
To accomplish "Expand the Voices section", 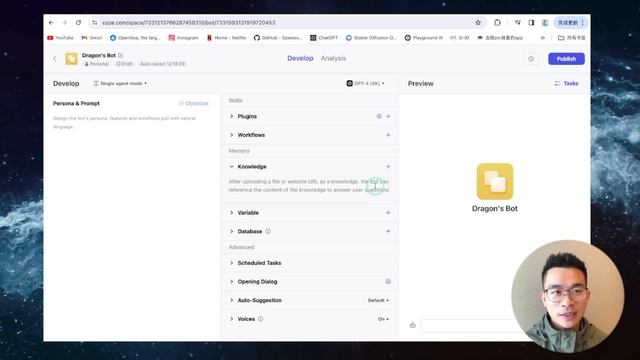I will click(x=231, y=319).
